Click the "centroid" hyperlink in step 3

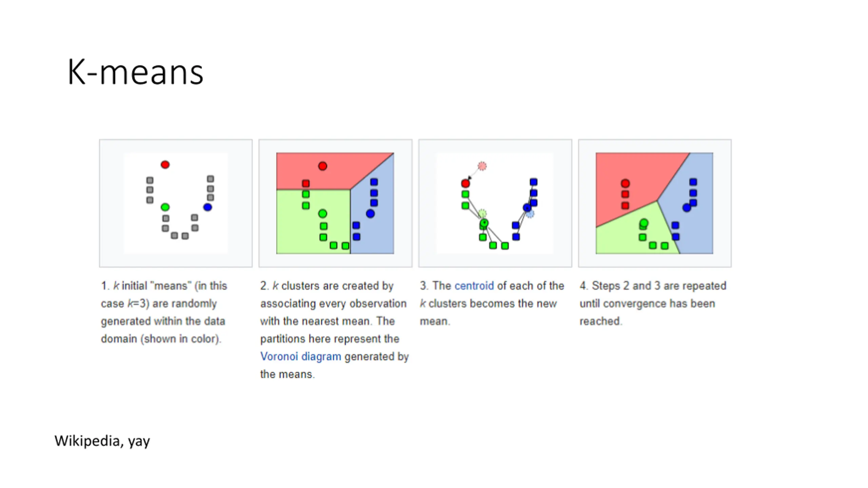point(474,286)
